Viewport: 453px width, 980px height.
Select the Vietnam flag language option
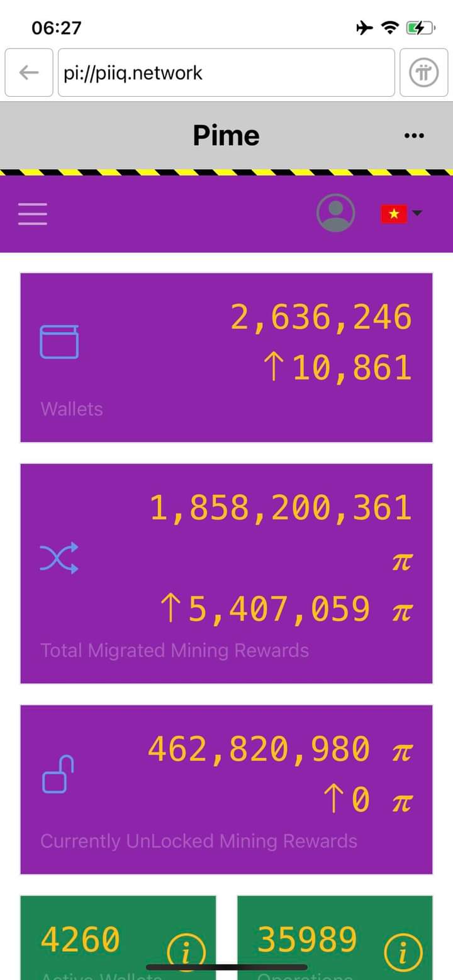tap(394, 214)
